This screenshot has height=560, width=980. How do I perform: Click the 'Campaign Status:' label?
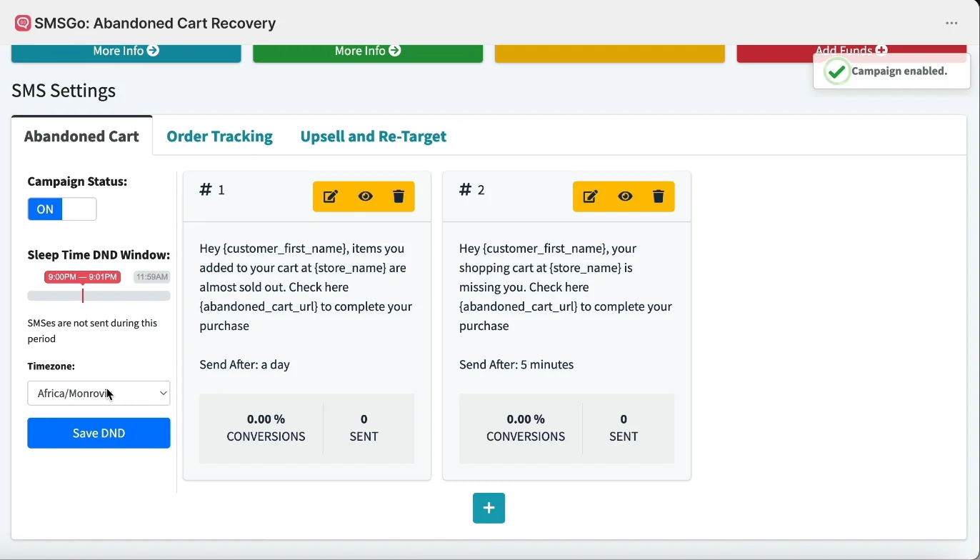pyautogui.click(x=77, y=181)
